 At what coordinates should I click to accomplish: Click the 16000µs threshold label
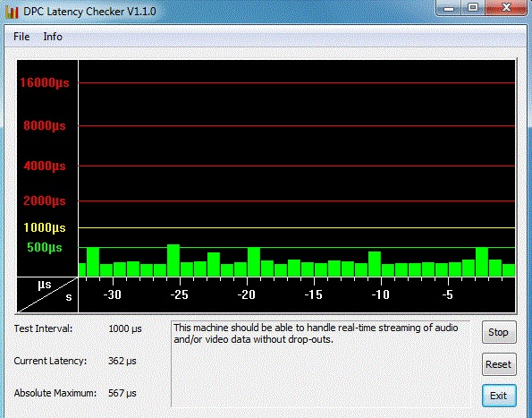45,82
